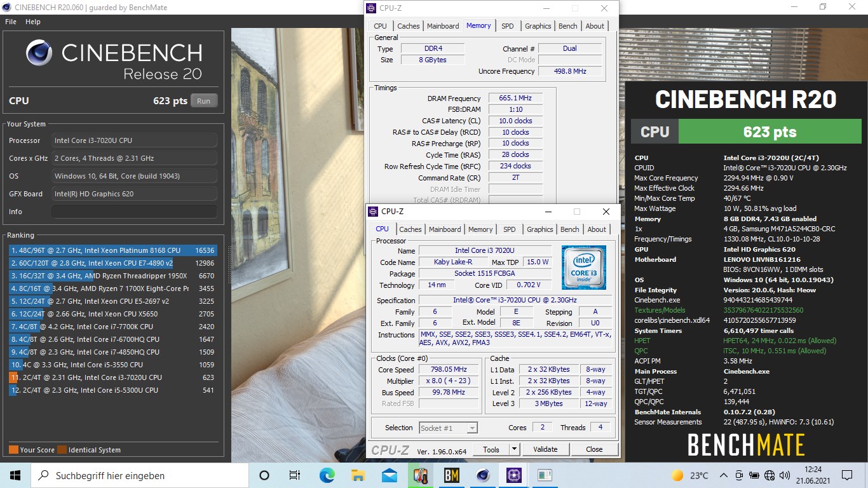
Task: Select Ryzen Threadripper 1950X ranking entry
Action: (x=113, y=276)
